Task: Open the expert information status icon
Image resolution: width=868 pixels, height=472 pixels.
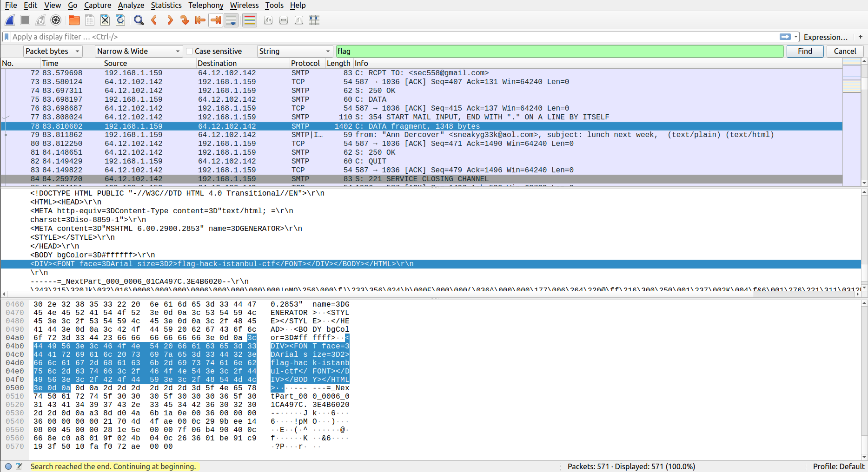Action: click(x=8, y=466)
